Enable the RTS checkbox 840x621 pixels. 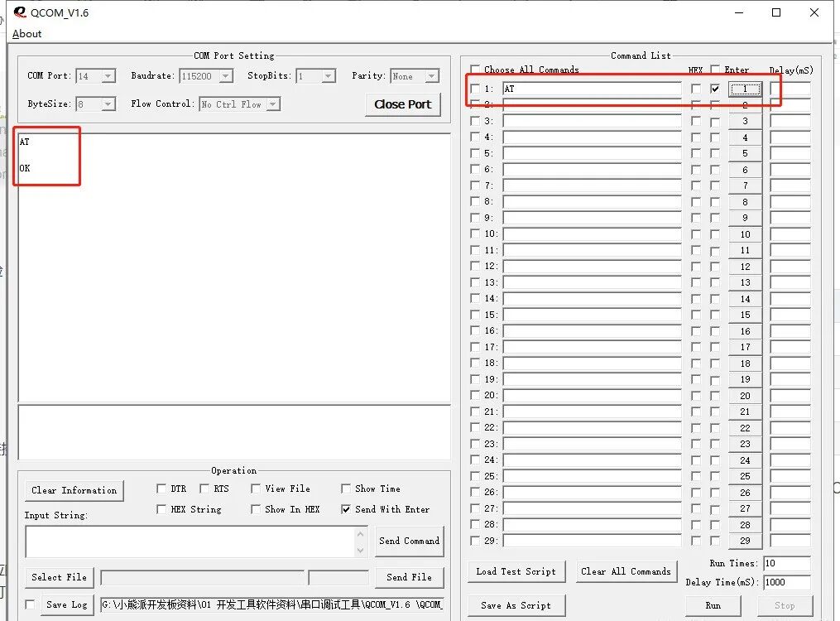click(x=204, y=489)
